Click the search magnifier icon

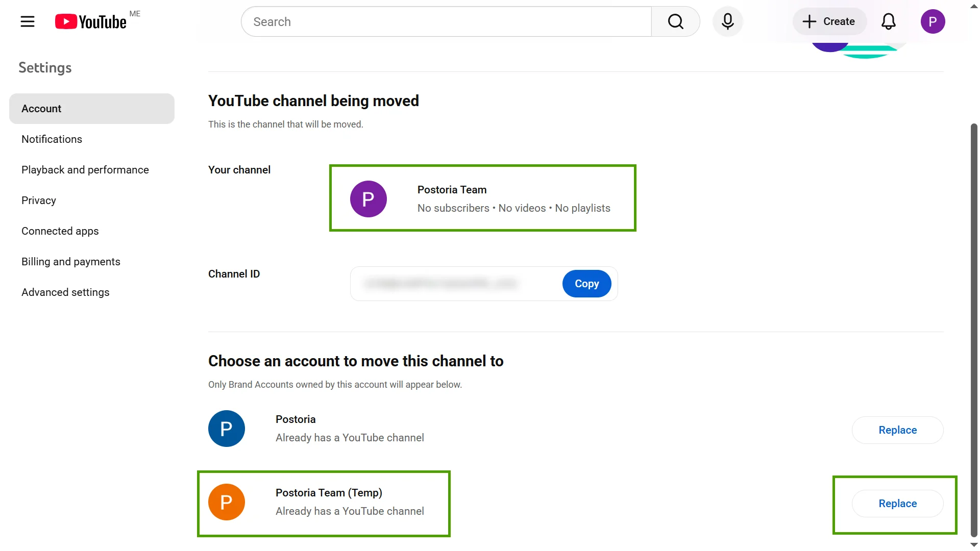tap(675, 21)
